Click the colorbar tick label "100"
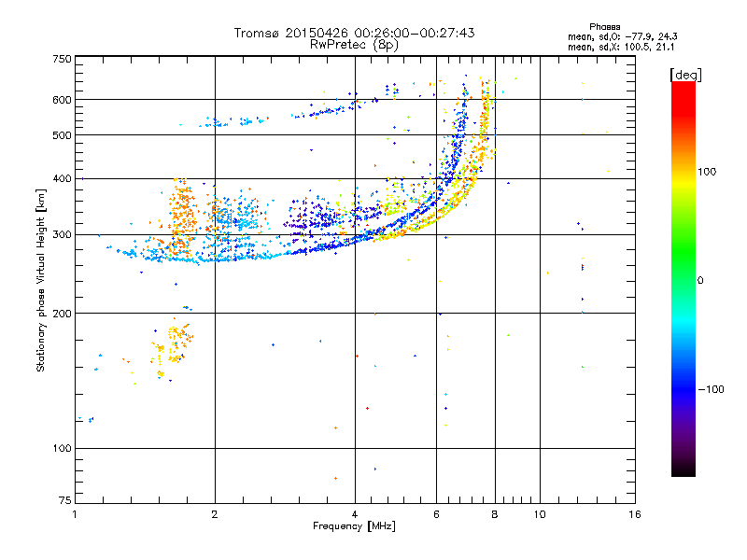 pos(707,172)
